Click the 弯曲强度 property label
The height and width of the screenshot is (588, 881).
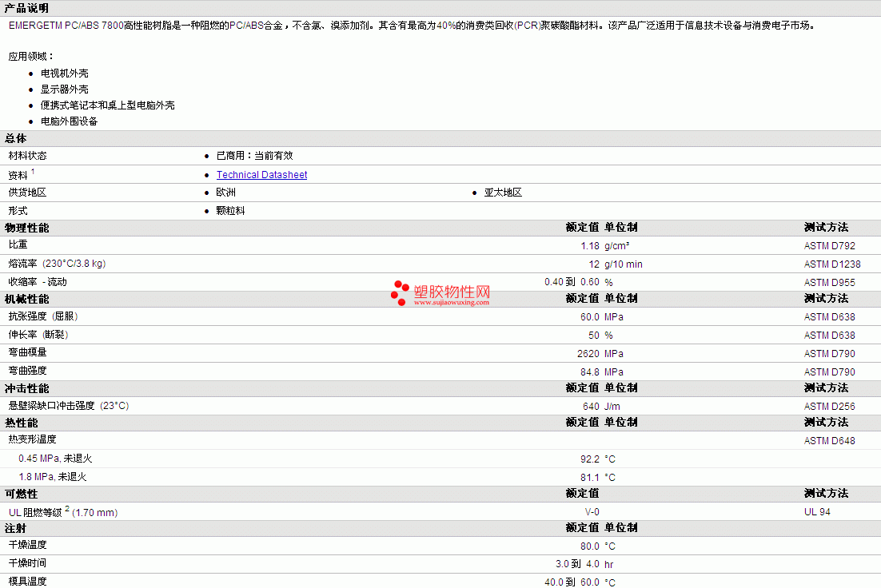click(27, 371)
